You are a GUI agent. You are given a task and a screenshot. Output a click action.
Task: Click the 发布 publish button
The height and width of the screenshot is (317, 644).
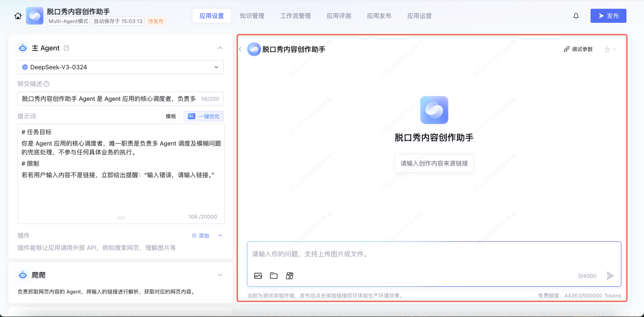[608, 16]
